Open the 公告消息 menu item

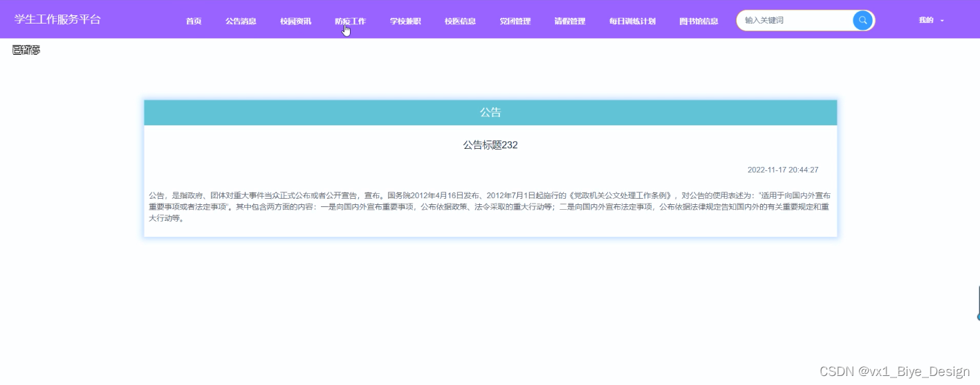pyautogui.click(x=241, y=21)
